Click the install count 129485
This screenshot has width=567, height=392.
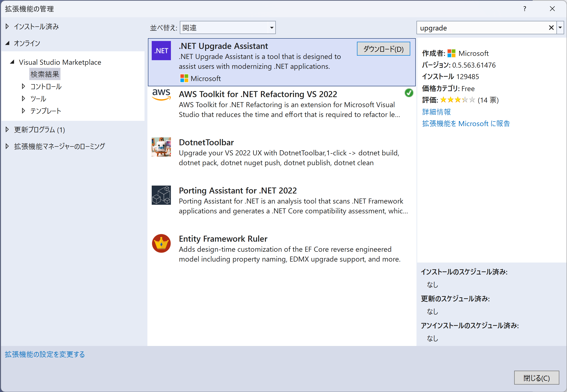(467, 77)
